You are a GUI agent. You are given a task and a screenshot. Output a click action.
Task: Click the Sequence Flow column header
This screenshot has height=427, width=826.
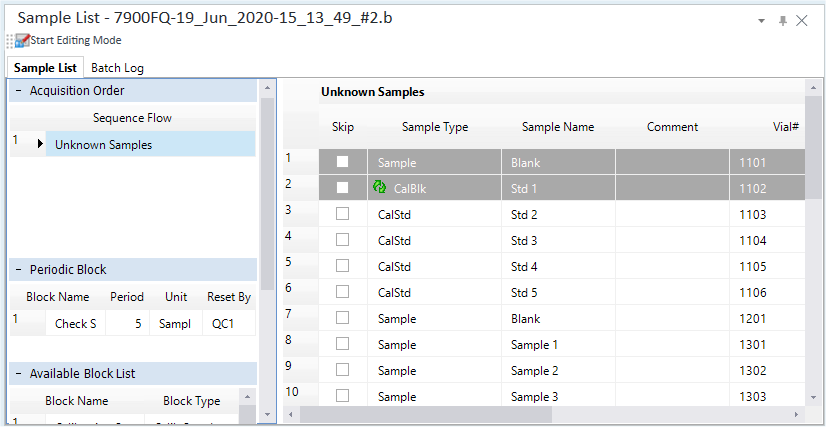132,118
